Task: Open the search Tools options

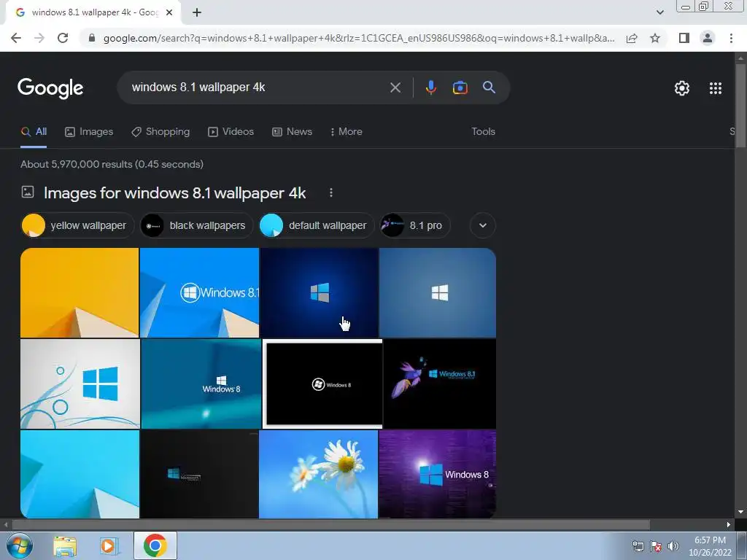Action: 483,132
